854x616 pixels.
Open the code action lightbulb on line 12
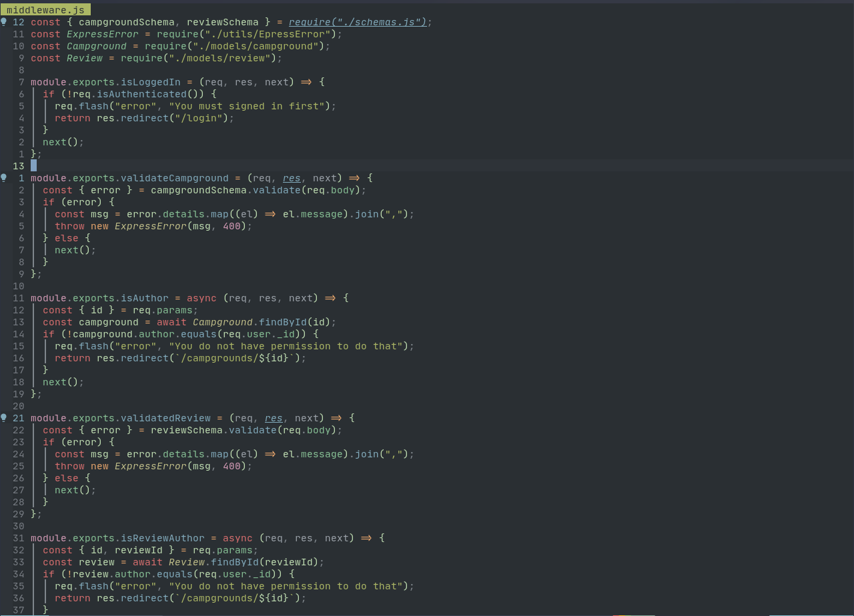click(3, 21)
